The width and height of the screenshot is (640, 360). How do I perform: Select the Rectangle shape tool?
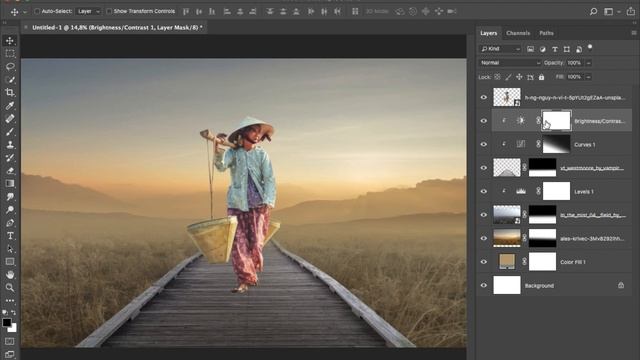click(10, 262)
